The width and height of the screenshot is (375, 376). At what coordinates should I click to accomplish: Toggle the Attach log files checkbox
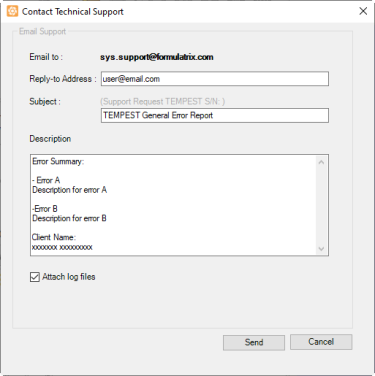click(35, 277)
